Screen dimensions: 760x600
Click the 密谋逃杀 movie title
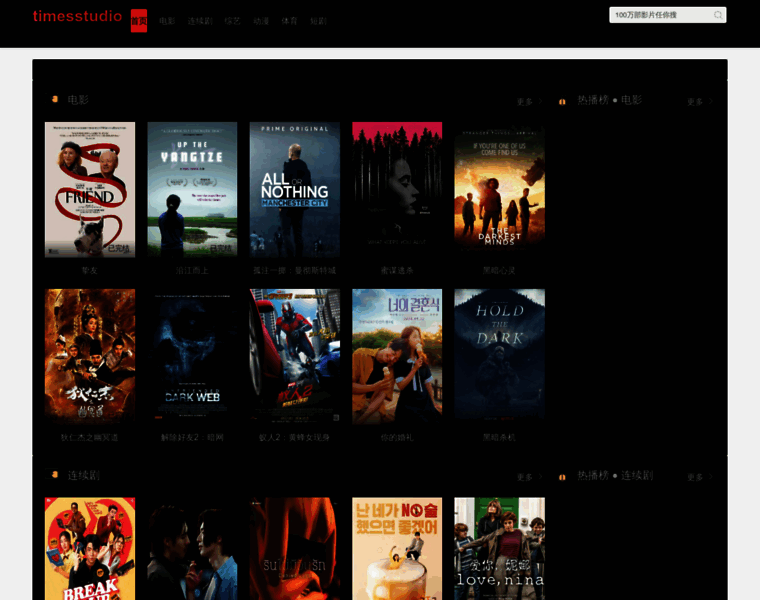pyautogui.click(x=397, y=270)
